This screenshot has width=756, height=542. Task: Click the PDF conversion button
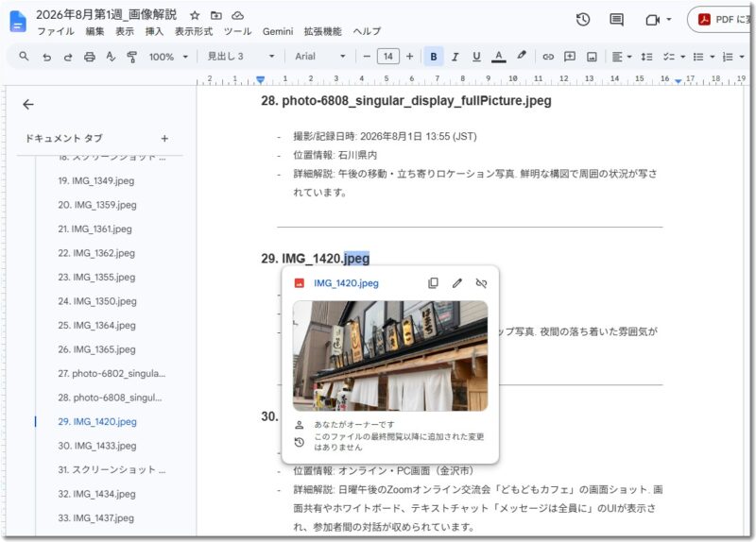coord(721,19)
